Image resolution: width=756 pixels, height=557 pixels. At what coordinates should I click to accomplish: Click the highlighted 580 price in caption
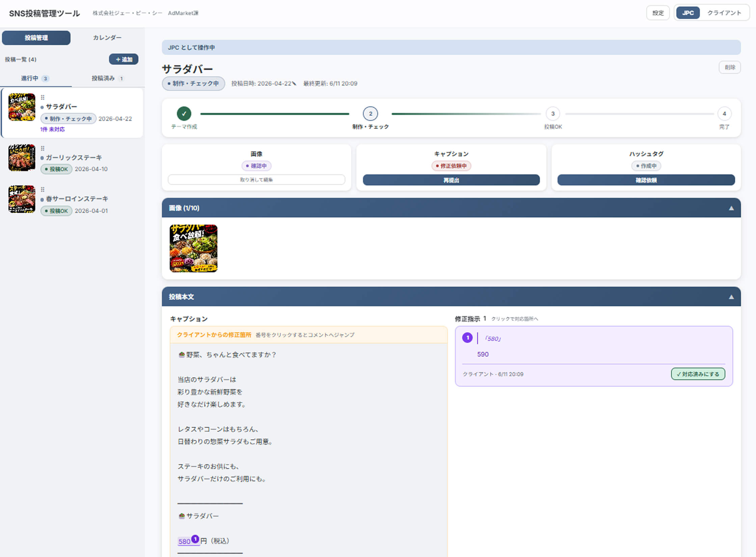184,541
